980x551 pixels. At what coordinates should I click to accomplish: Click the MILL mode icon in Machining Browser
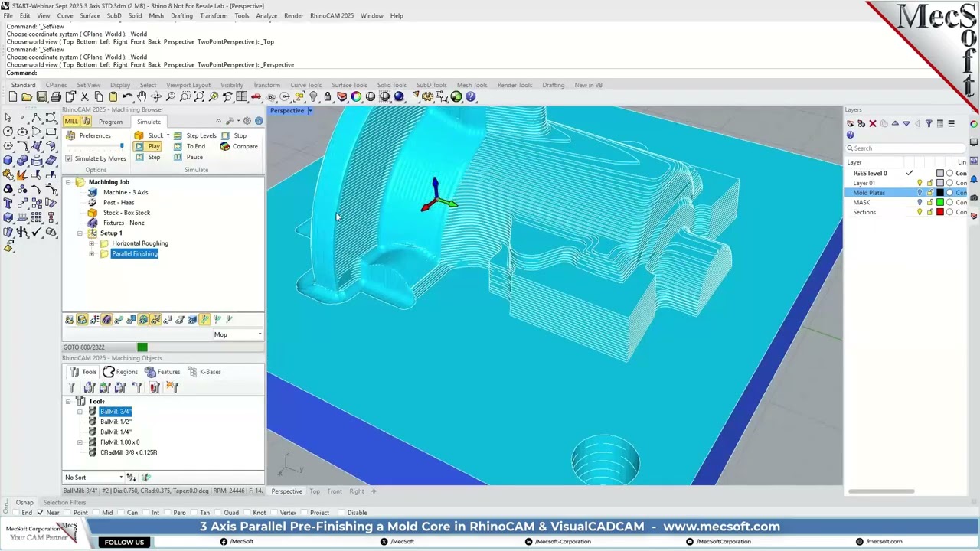point(71,122)
